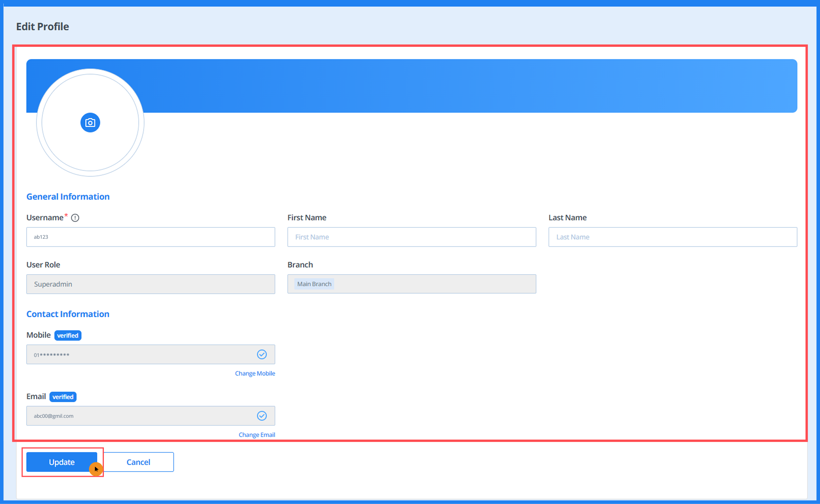The image size is (820, 504).
Task: Click the checkmark icon in the Email field
Action: click(262, 416)
